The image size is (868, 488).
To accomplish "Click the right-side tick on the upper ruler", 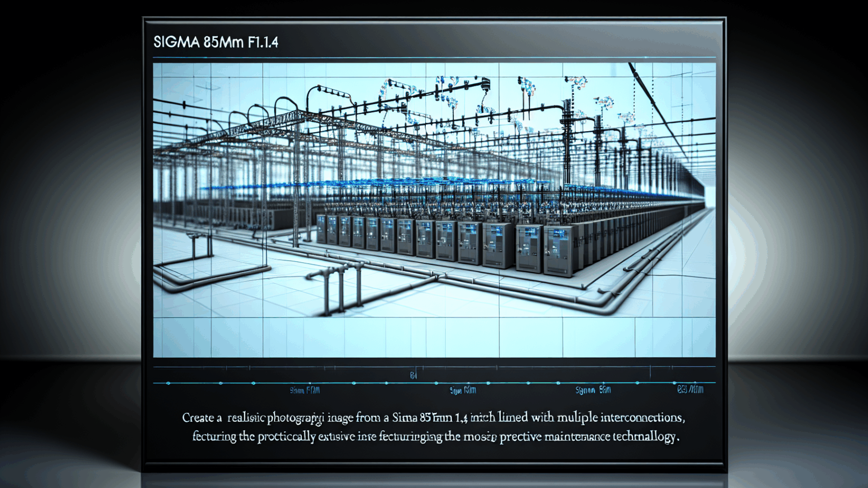I will click(x=650, y=371).
